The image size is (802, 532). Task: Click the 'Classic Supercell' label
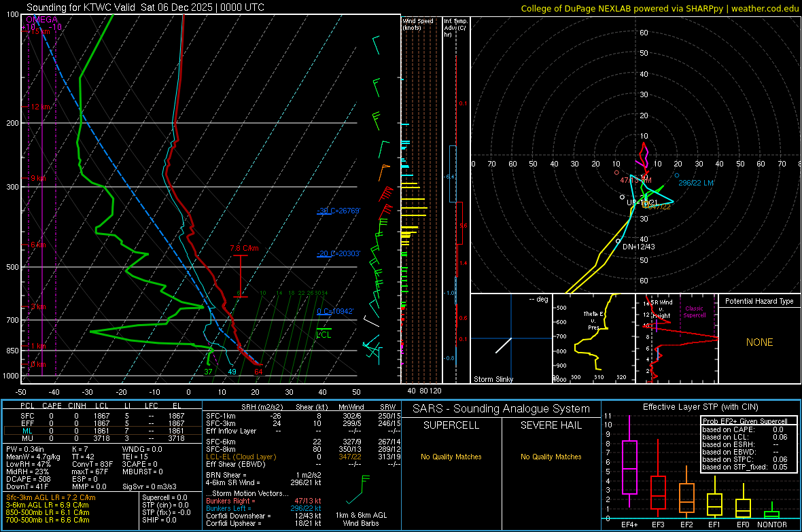694,312
